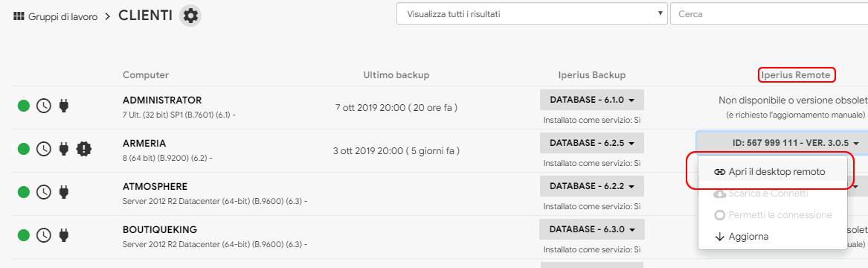Viewport: 868px width, 268px height.
Task: Open the clock schedule icon for ARMERIA
Action: (x=43, y=148)
